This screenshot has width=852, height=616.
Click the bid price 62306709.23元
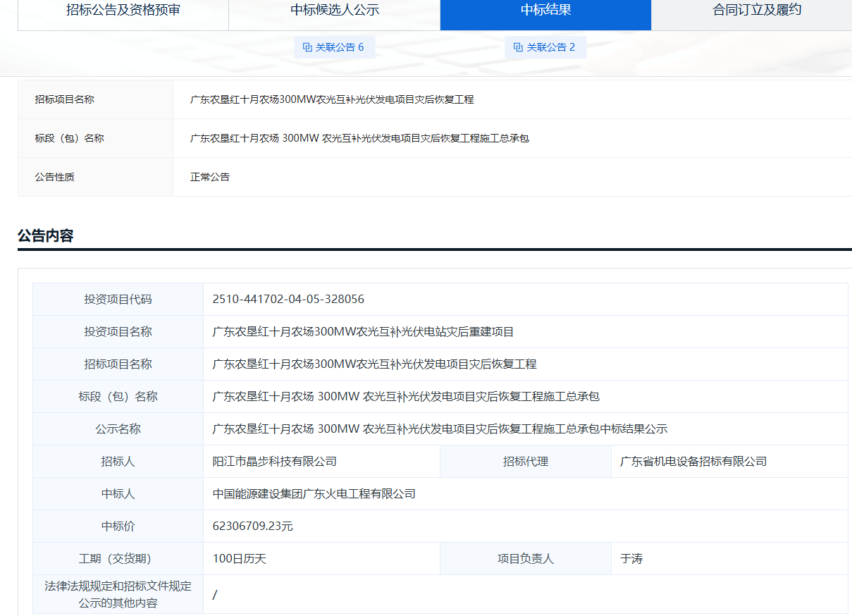point(253,526)
